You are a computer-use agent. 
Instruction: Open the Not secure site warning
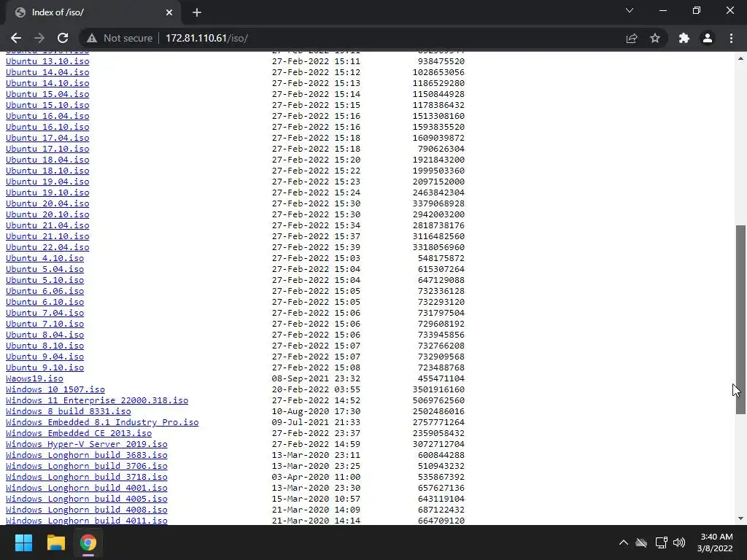(120, 38)
